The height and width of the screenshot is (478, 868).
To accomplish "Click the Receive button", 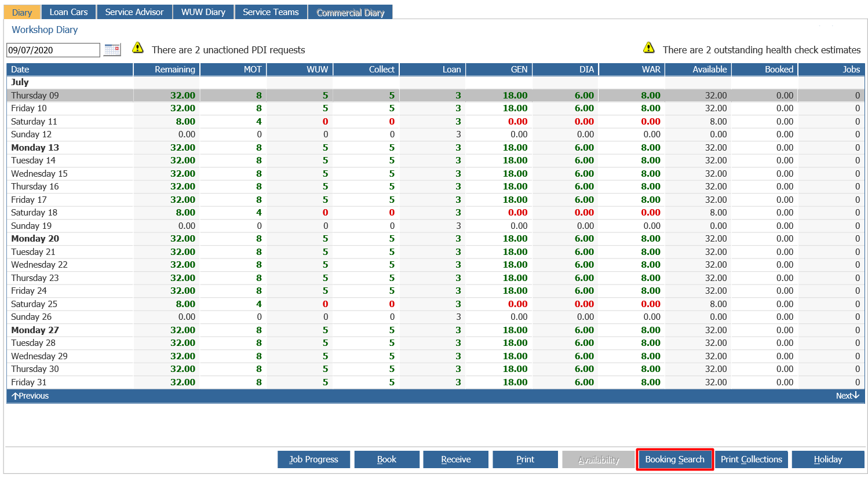I will (x=455, y=459).
